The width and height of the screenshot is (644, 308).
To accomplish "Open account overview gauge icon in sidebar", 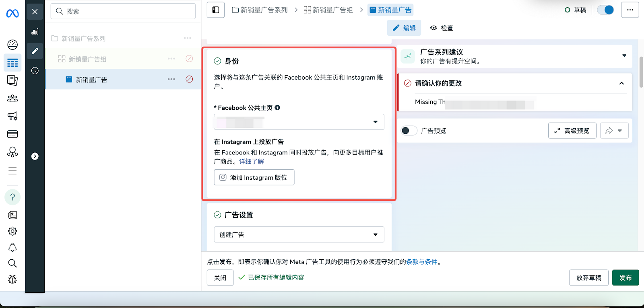I will click(12, 45).
